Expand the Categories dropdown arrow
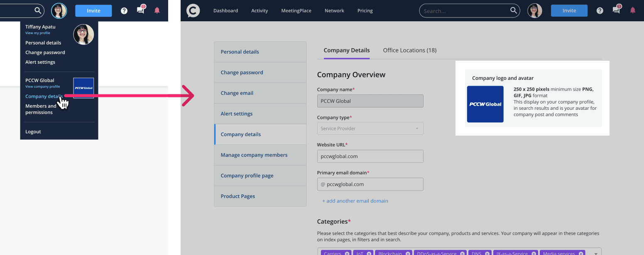Viewport: 644px width, 255px height. (x=596, y=253)
